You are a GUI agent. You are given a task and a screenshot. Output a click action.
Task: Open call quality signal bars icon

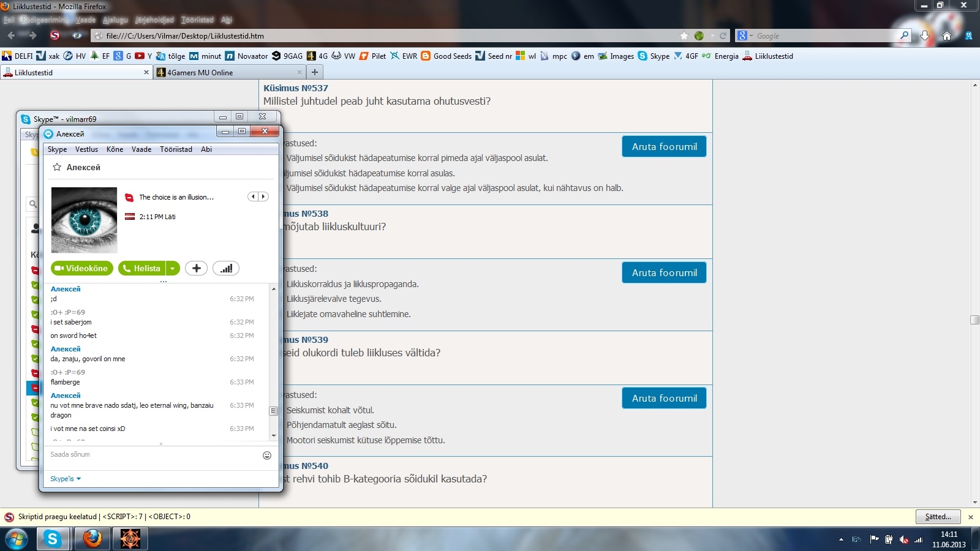pos(226,268)
